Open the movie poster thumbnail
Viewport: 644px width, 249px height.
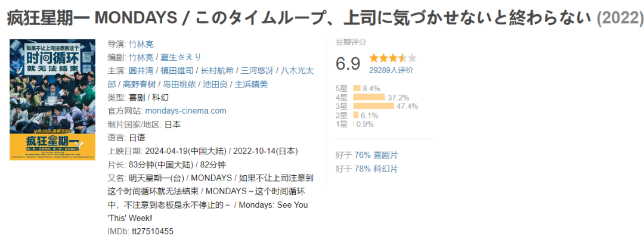click(52, 99)
